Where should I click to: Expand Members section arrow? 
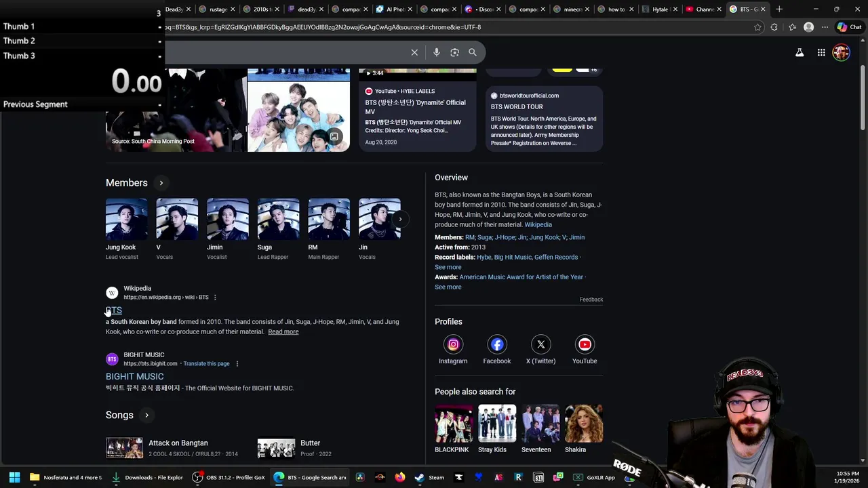click(x=161, y=183)
